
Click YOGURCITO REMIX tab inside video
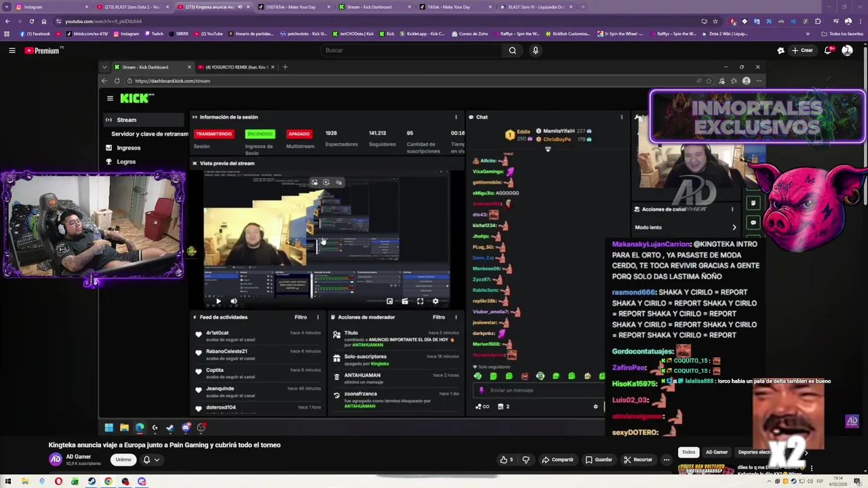236,67
